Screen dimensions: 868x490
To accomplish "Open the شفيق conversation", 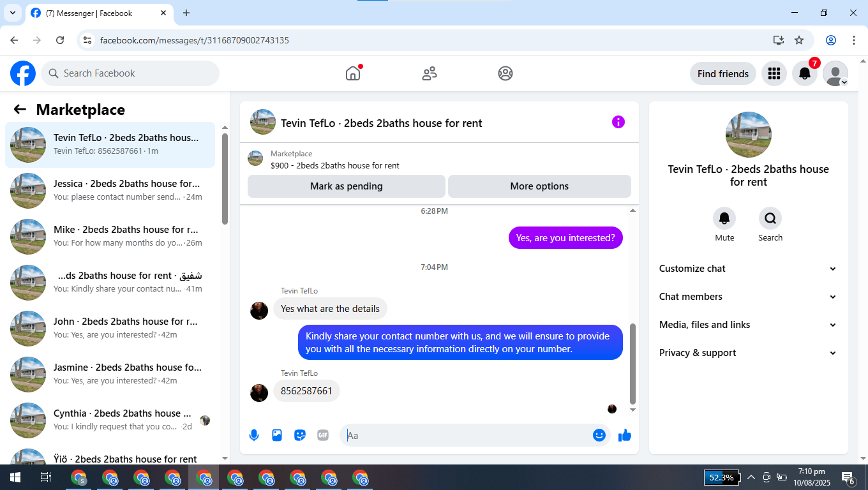I will (110, 283).
